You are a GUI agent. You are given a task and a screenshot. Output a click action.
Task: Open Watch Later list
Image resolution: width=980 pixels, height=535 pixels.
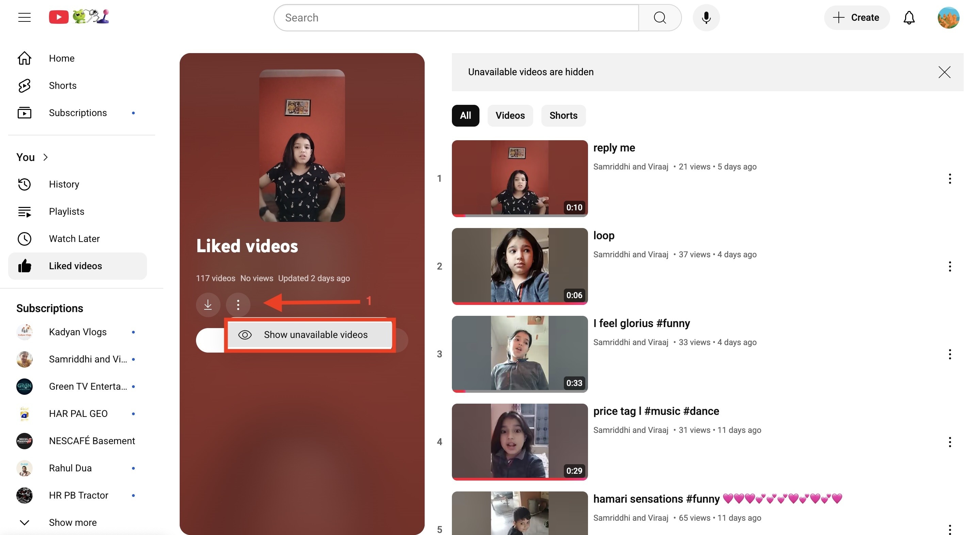click(78, 239)
